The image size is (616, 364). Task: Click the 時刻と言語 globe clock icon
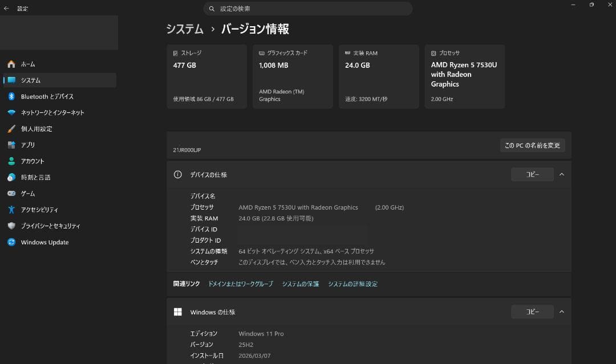[11, 177]
